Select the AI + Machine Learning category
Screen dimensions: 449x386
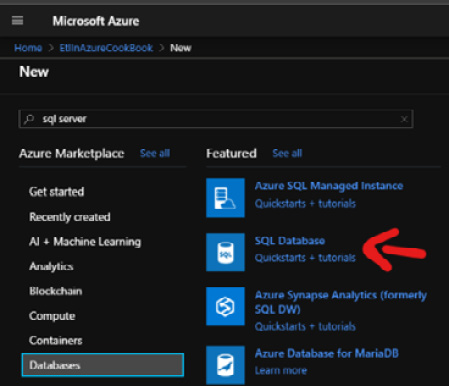pyautogui.click(x=85, y=242)
